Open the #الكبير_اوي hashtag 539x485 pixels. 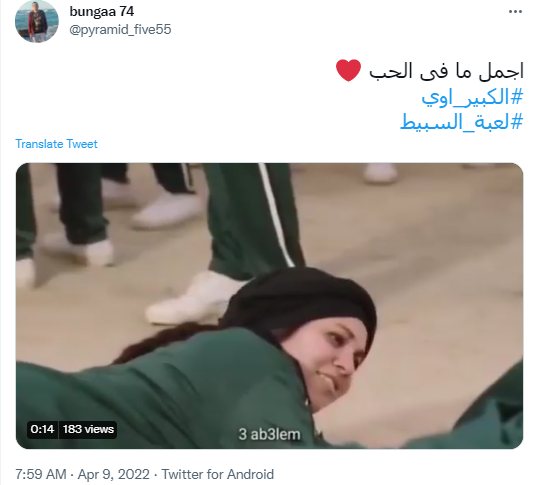472,97
